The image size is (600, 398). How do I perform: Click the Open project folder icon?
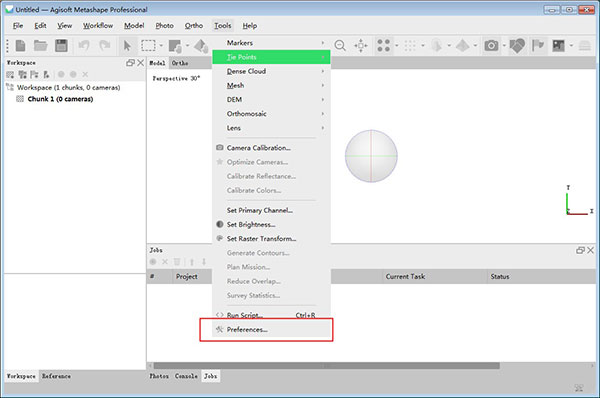pyautogui.click(x=41, y=46)
